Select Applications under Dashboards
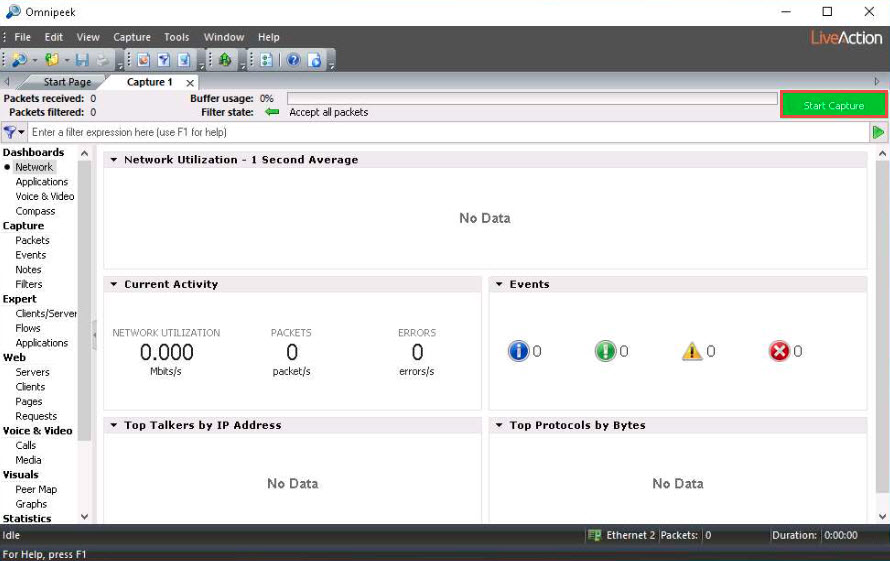 click(x=41, y=182)
